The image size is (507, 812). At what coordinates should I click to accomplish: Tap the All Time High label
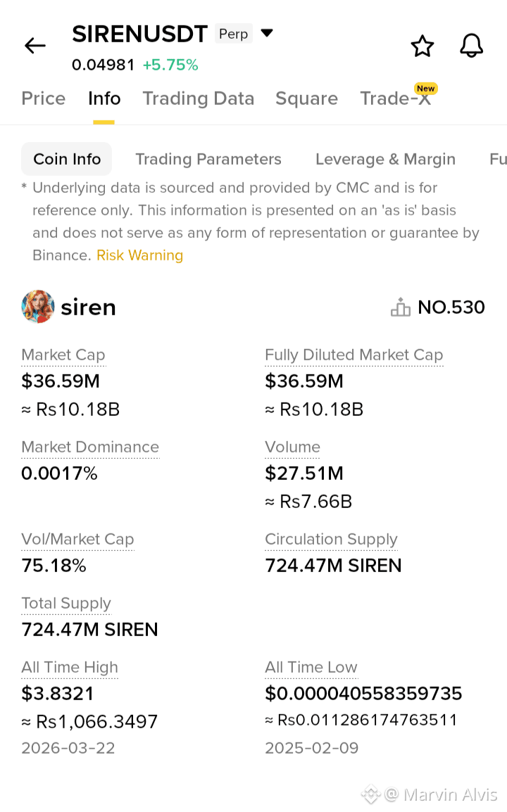pyautogui.click(x=70, y=667)
